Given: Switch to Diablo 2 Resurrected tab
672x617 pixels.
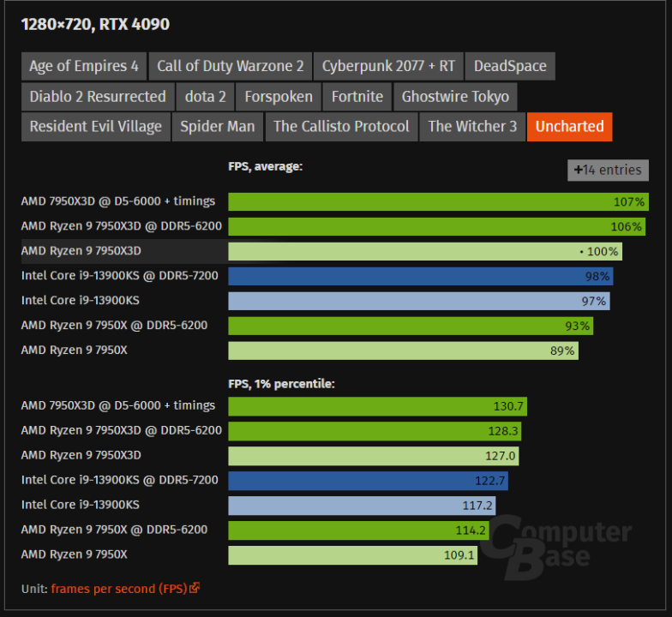Looking at the screenshot, I should [x=98, y=97].
